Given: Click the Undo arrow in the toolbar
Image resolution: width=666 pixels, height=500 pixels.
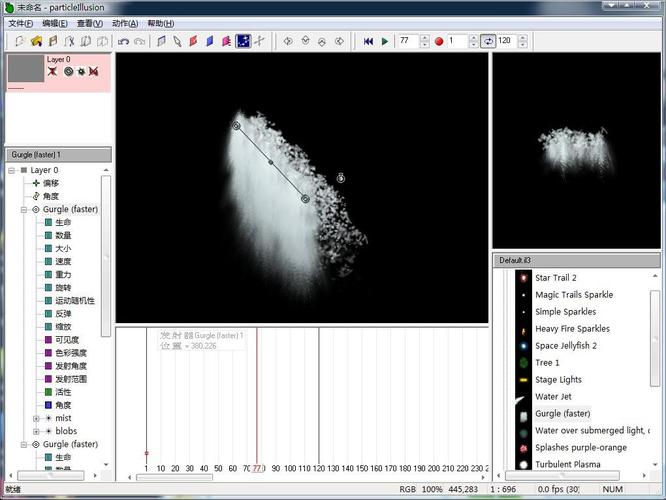Looking at the screenshot, I should 123,41.
